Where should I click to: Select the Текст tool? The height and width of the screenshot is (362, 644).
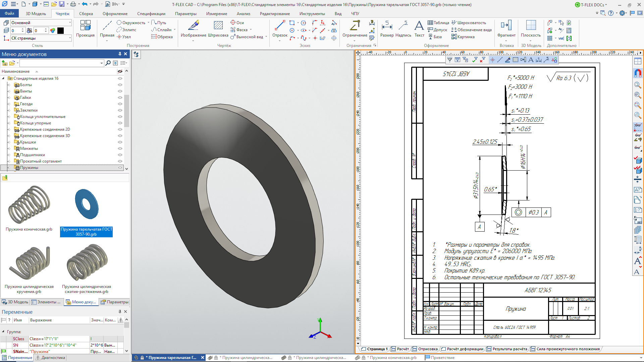point(419,29)
